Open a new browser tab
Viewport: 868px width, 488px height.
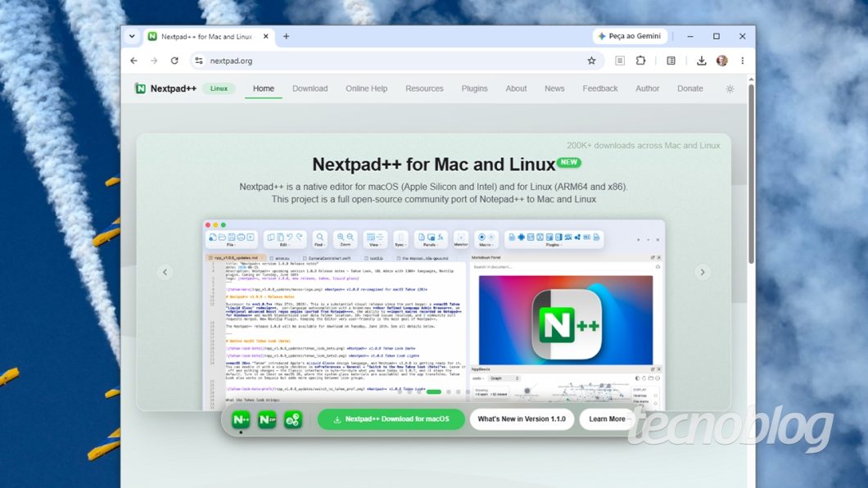coord(287,37)
